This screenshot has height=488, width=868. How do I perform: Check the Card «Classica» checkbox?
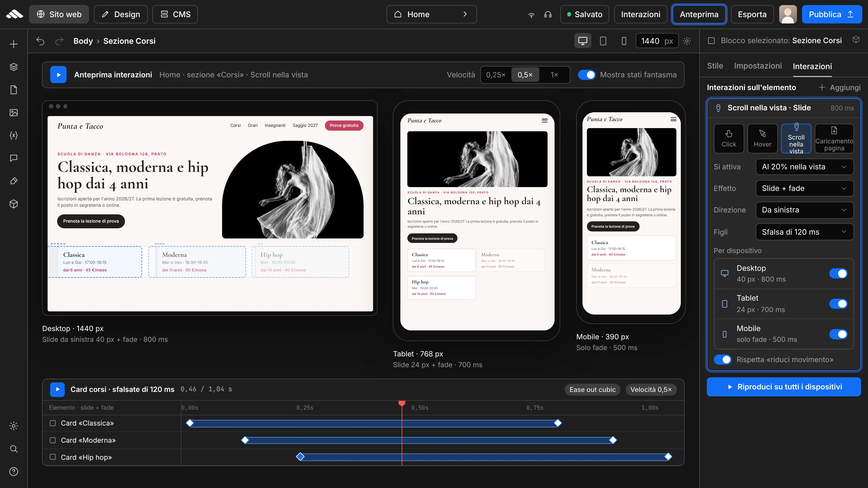pos(53,423)
